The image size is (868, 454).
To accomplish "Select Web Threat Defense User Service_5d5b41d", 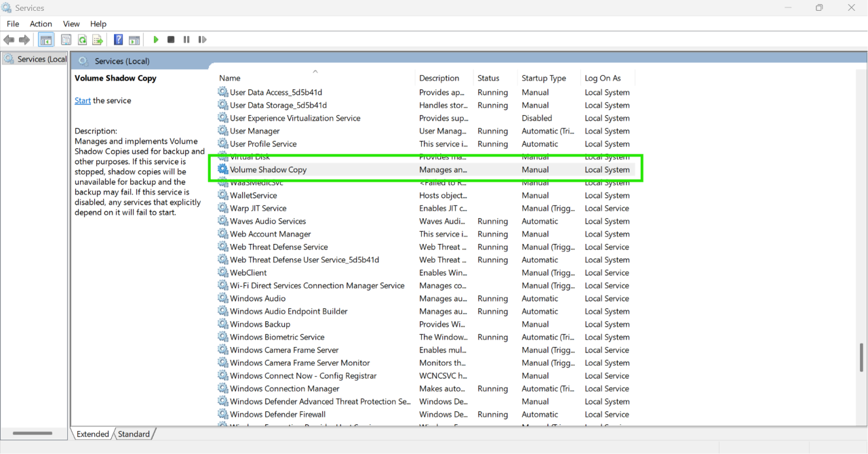I will (425, 260).
